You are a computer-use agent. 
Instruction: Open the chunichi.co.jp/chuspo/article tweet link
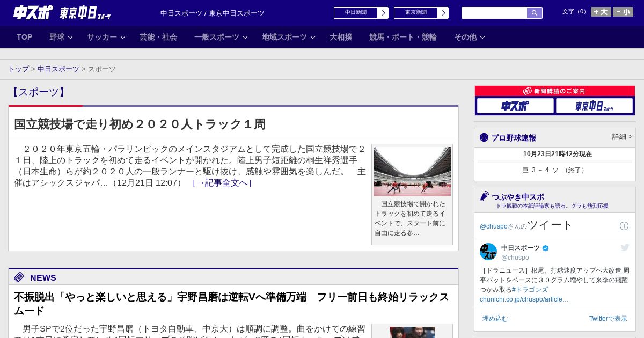(524, 299)
